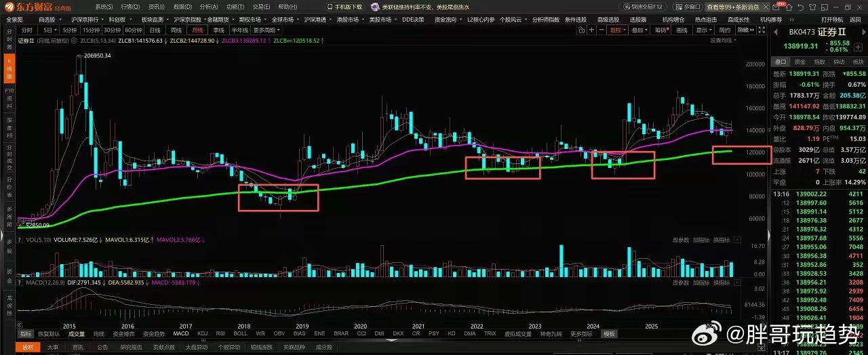Toggle the 筹码 chip distribution
Image resolution: width=868 pixels, height=355 pixels.
click(662, 30)
